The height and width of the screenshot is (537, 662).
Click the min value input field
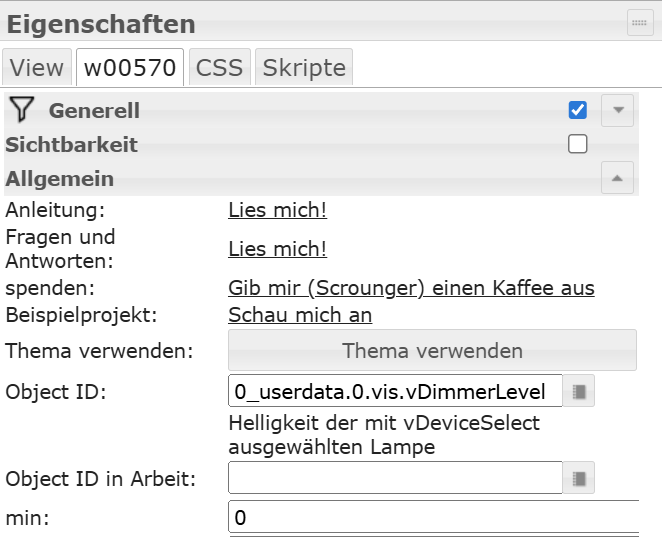pos(432,518)
